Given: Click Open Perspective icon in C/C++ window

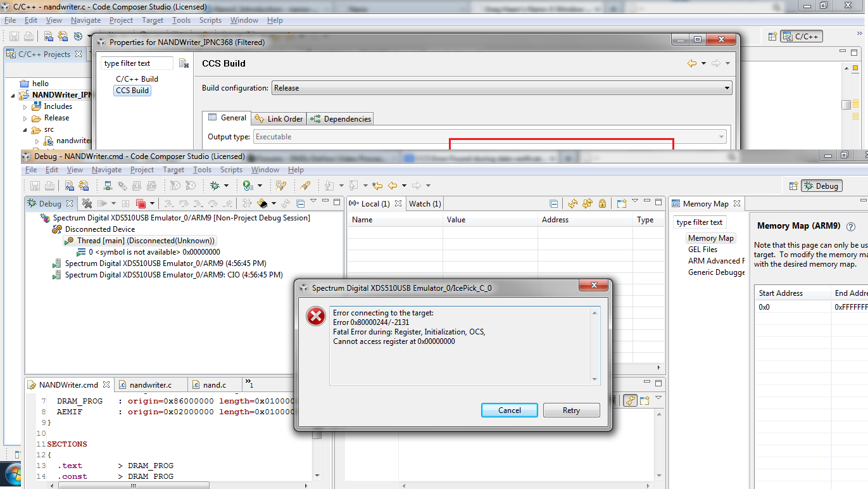Looking at the screenshot, I should tap(772, 36).
